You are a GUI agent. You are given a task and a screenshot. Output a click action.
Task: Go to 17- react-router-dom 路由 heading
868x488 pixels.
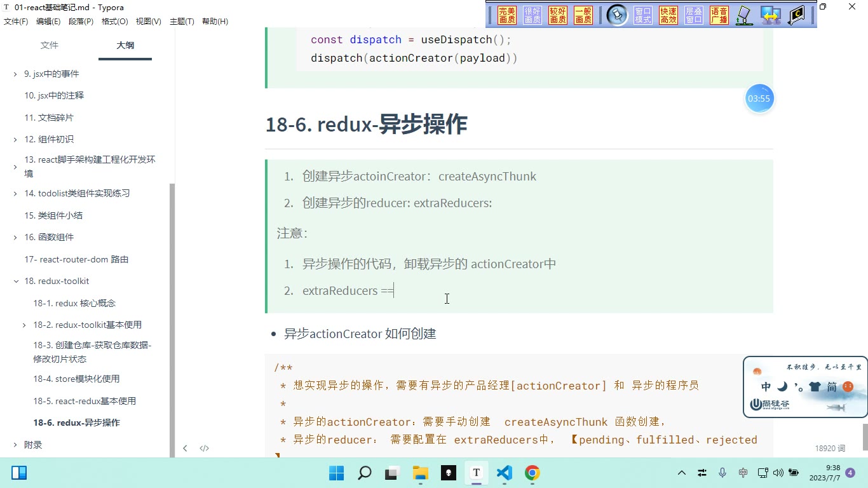tap(76, 259)
